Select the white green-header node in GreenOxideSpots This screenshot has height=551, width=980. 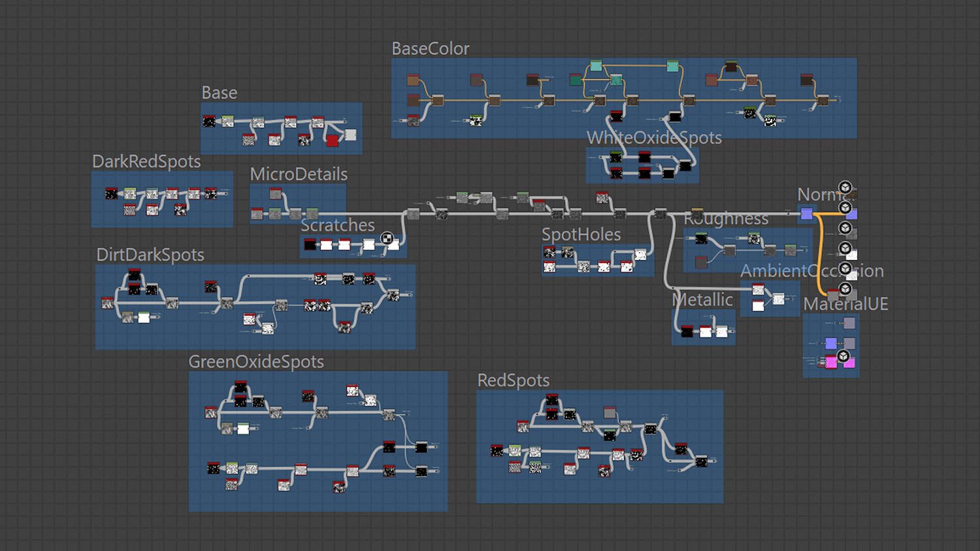[243, 428]
